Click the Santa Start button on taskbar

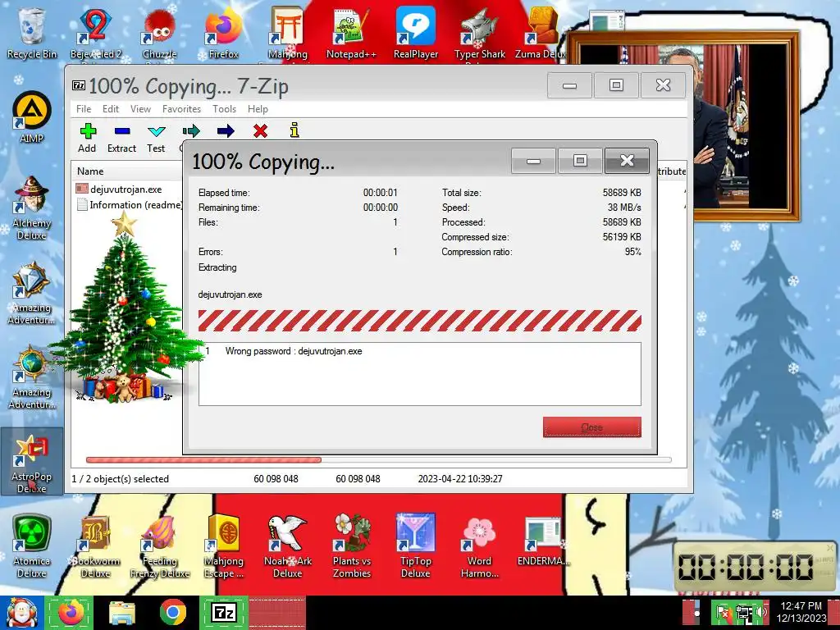(21, 612)
